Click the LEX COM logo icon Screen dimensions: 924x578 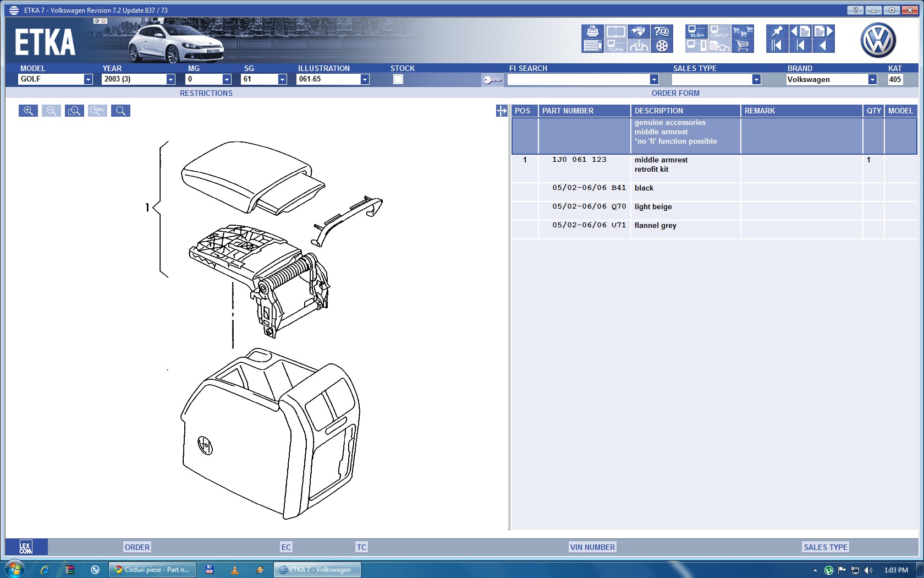26,547
